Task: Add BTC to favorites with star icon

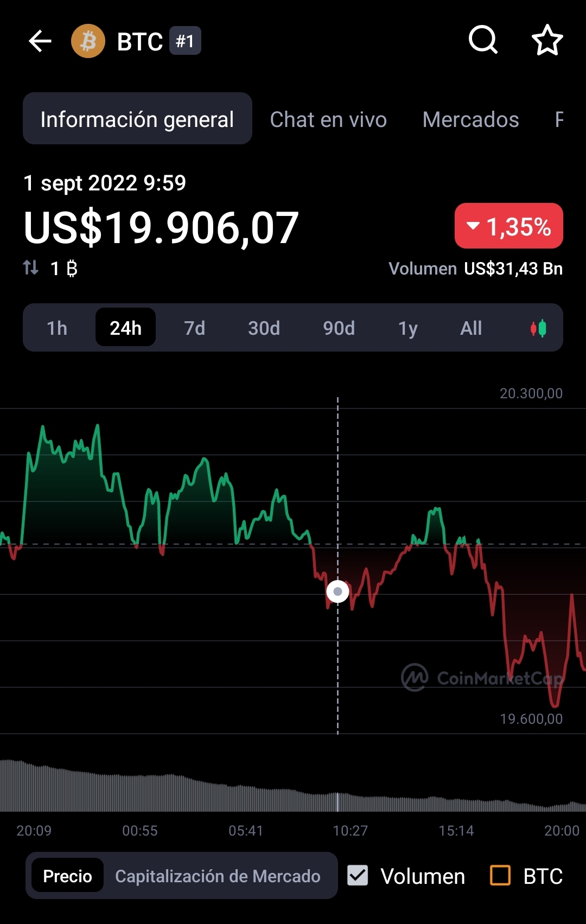Action: 547,40
